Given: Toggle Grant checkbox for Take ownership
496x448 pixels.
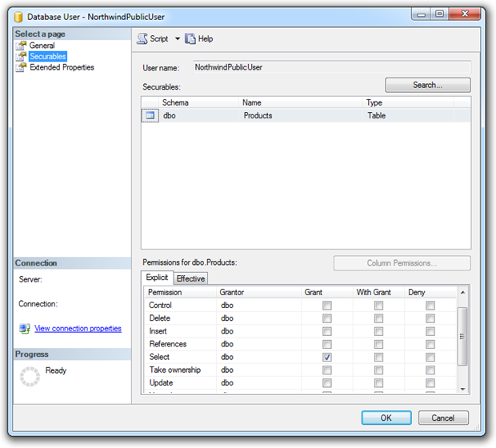Looking at the screenshot, I should pyautogui.click(x=326, y=370).
